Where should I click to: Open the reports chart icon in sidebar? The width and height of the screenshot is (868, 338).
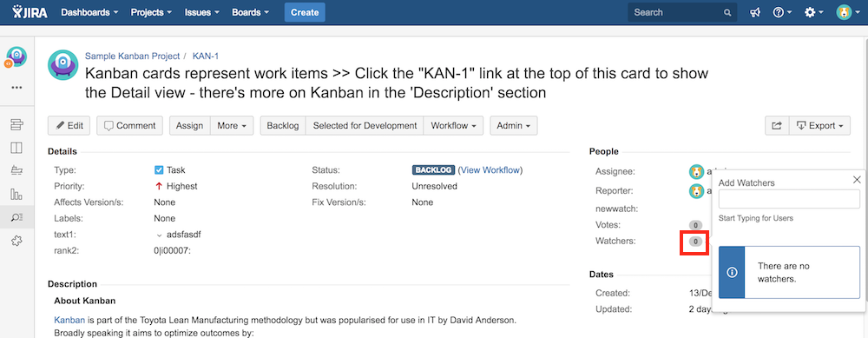16,194
